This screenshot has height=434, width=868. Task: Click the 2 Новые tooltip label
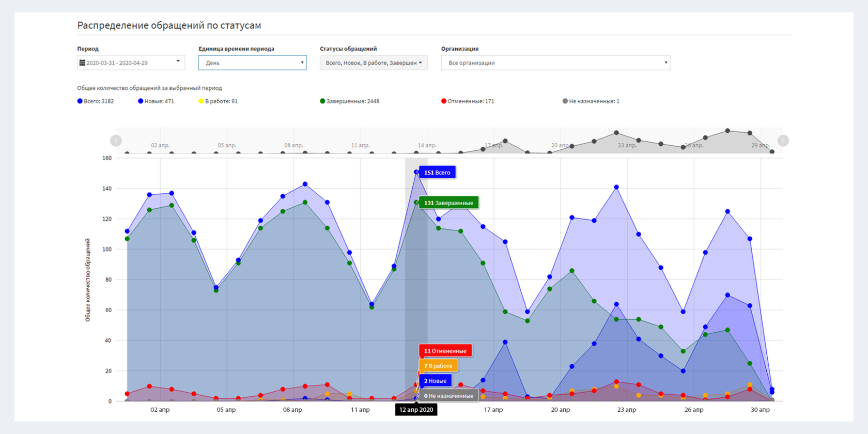click(435, 381)
